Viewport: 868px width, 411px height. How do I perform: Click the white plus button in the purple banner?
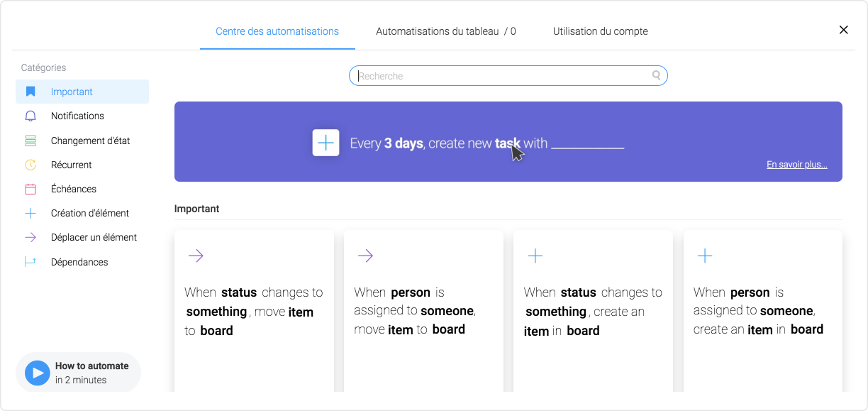[325, 143]
